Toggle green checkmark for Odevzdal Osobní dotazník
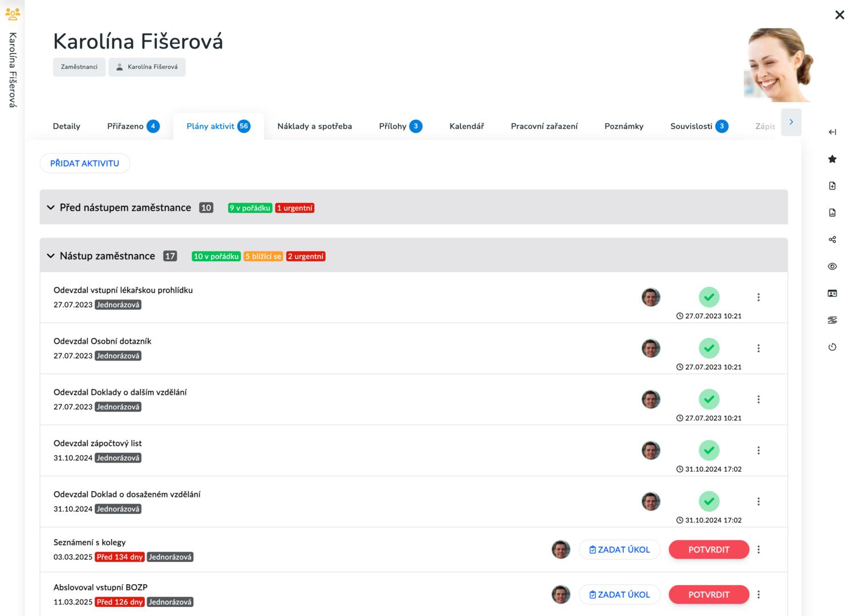Screen dimensions: 860x616 click(x=709, y=348)
